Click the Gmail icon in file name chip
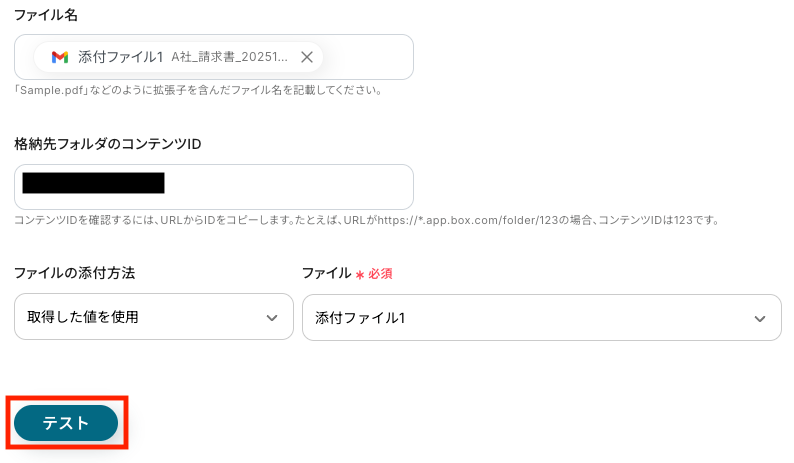This screenshot has width=794, height=463. point(60,57)
